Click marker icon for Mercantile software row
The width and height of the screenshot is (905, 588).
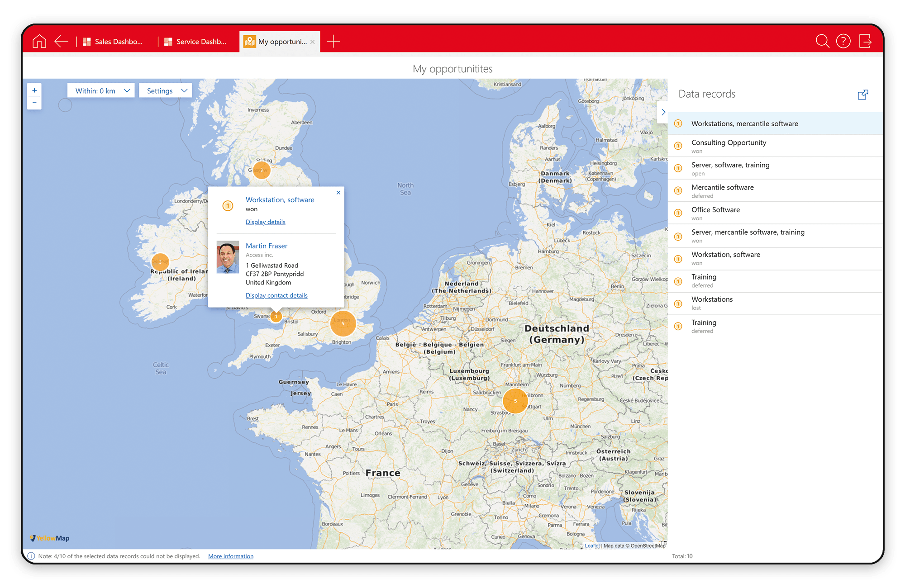click(678, 190)
